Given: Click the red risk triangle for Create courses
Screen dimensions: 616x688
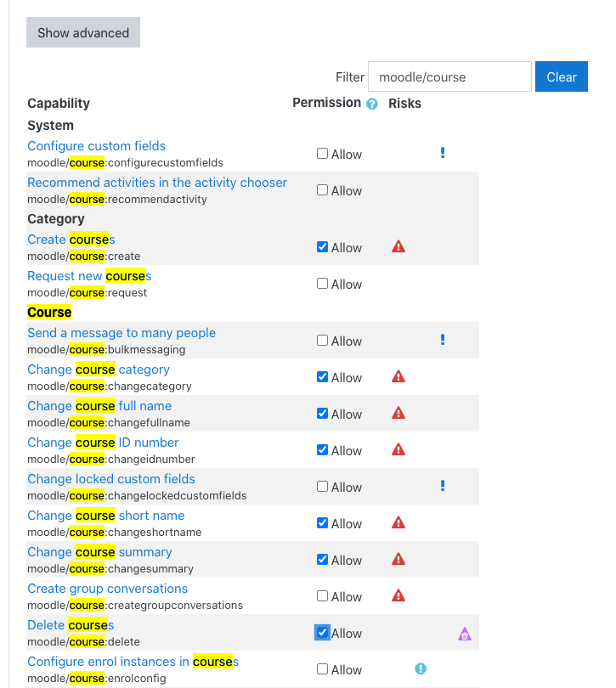Looking at the screenshot, I should click(398, 246).
